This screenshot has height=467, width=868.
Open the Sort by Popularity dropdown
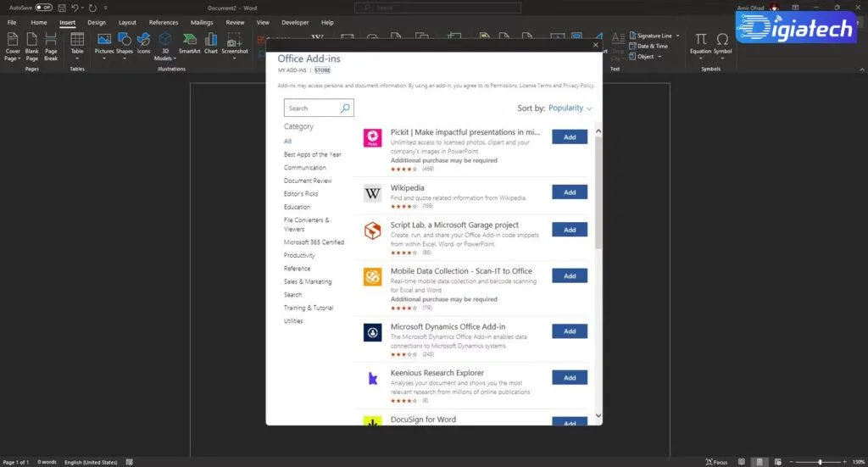(570, 108)
